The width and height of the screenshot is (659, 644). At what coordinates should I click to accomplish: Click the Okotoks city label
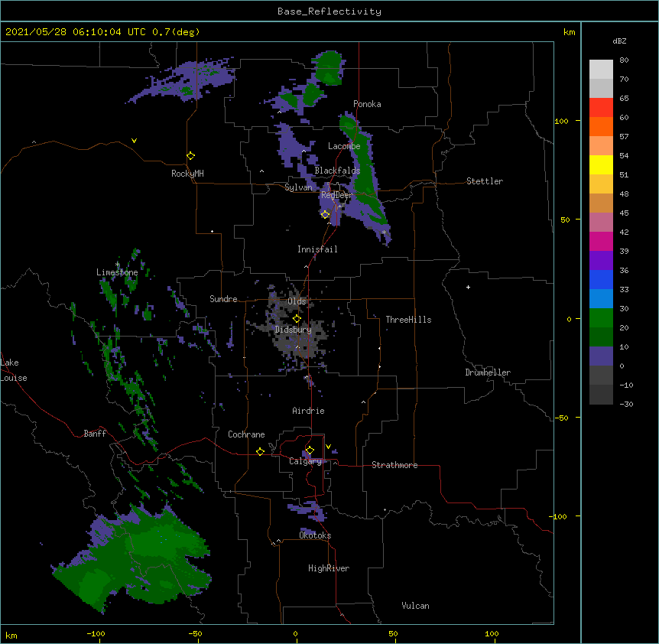pyautogui.click(x=315, y=535)
